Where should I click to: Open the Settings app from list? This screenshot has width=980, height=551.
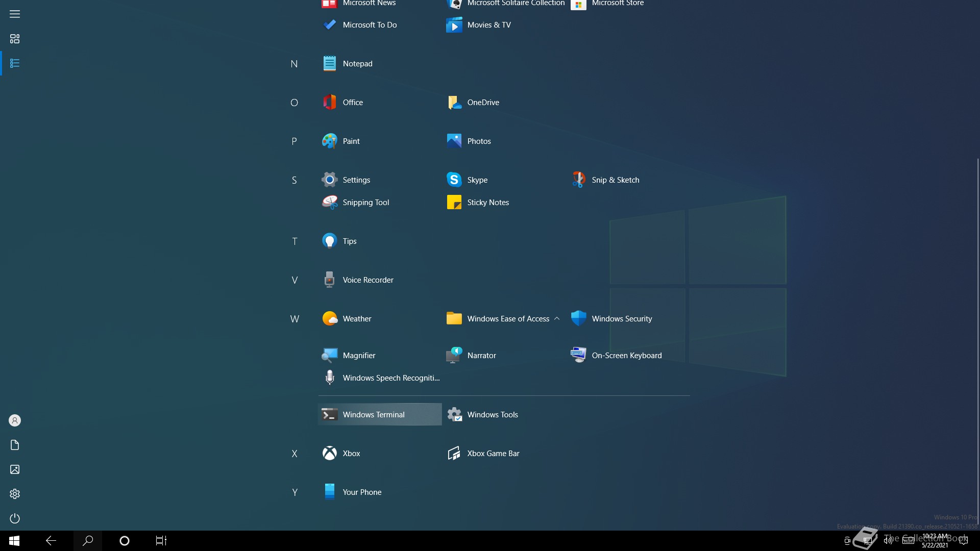(x=380, y=180)
